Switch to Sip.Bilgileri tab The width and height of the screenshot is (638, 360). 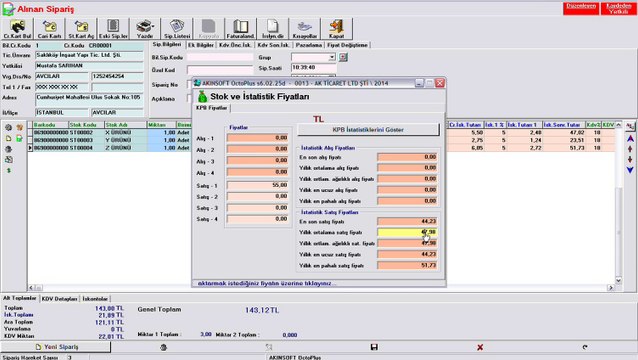pyautogui.click(x=167, y=44)
